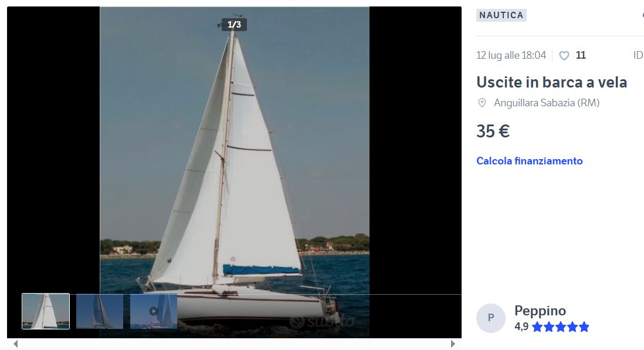This screenshot has height=350, width=644.
Task: Click the horizontal scrollbar track
Action: coord(234,344)
